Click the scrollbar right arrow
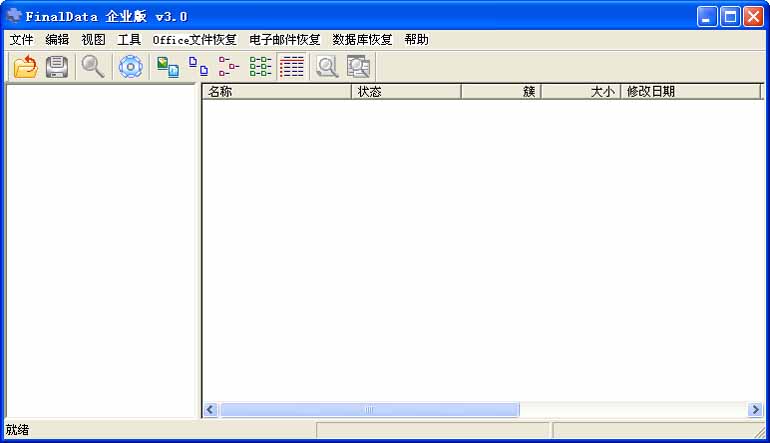770x443 pixels. pos(755,410)
